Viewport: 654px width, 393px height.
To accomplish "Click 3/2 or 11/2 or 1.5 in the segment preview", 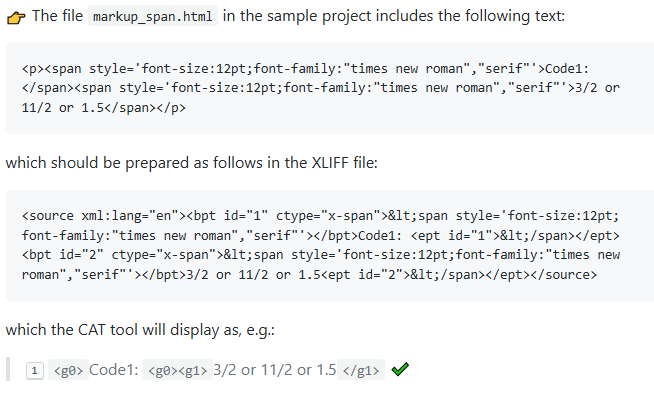I will click(x=274, y=370).
